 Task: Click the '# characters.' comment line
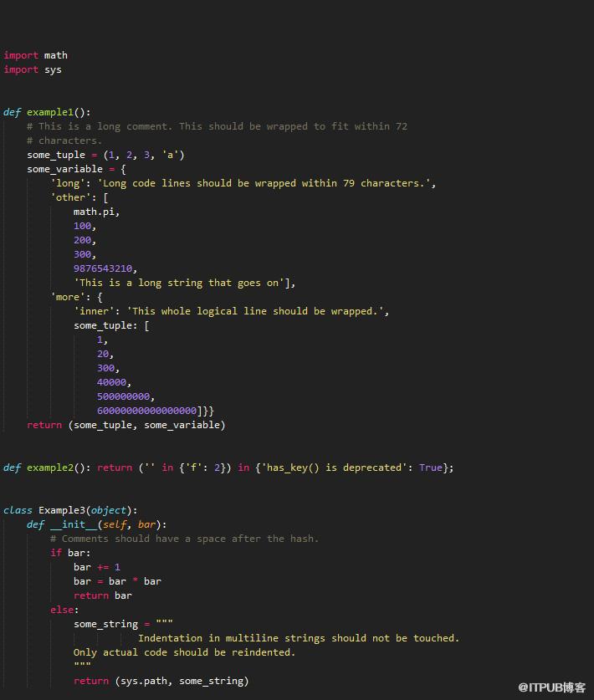pyautogui.click(x=64, y=141)
